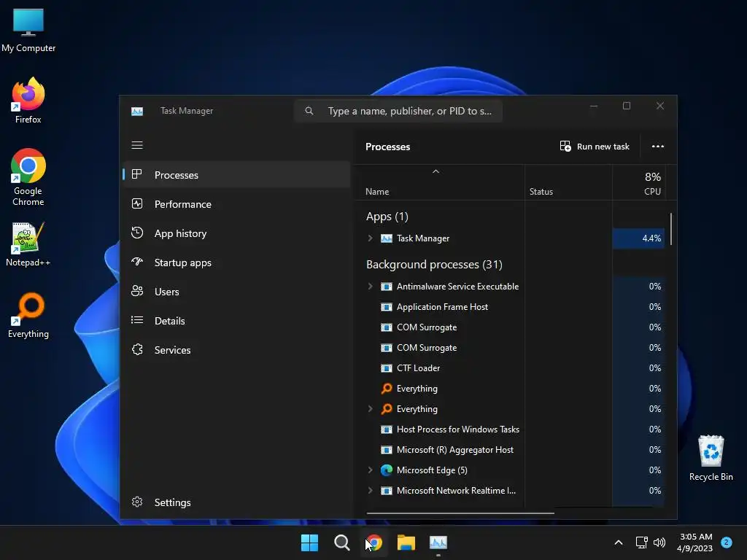Select the Startup apps gauge icon
Screen dimensions: 747x560
click(x=137, y=262)
